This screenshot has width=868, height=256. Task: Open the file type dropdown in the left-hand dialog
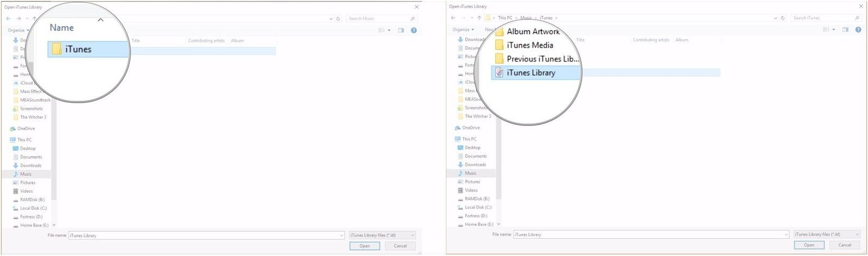coord(382,235)
